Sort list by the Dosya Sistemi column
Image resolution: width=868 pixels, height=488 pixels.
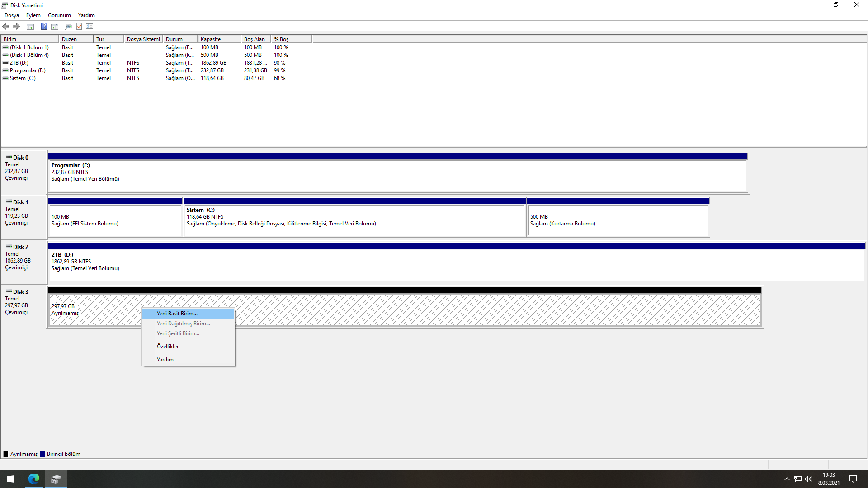[x=143, y=39]
